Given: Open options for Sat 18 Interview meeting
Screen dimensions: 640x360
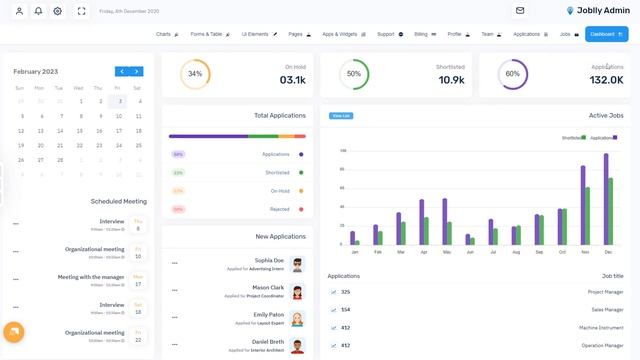Looking at the screenshot, I should coord(16,307).
